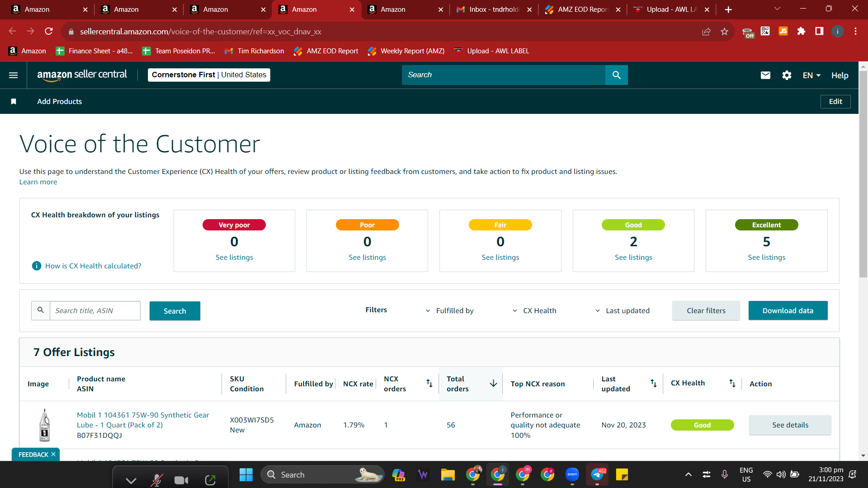The width and height of the screenshot is (868, 488).
Task: Open Telegram from the taskbar
Action: (597, 474)
